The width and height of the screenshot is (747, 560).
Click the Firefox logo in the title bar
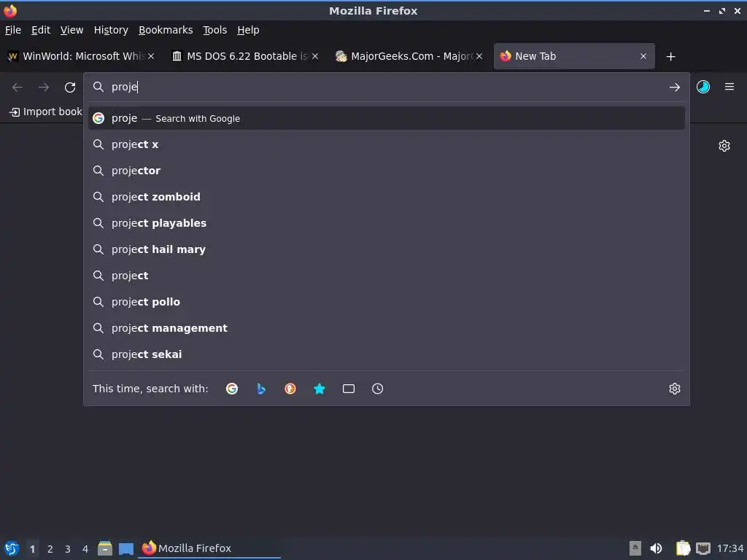tap(10, 10)
